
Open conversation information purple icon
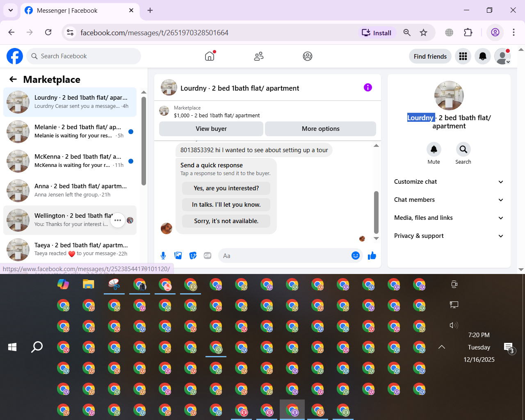tap(368, 87)
